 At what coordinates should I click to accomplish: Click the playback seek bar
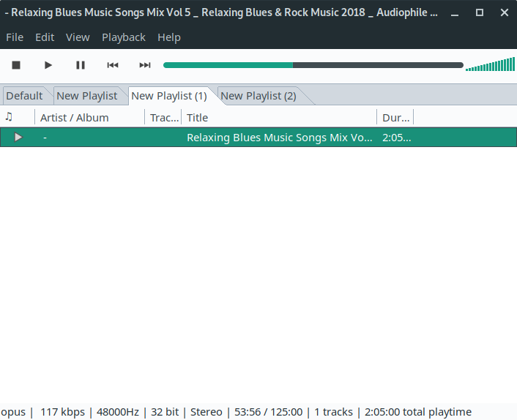tap(313, 65)
